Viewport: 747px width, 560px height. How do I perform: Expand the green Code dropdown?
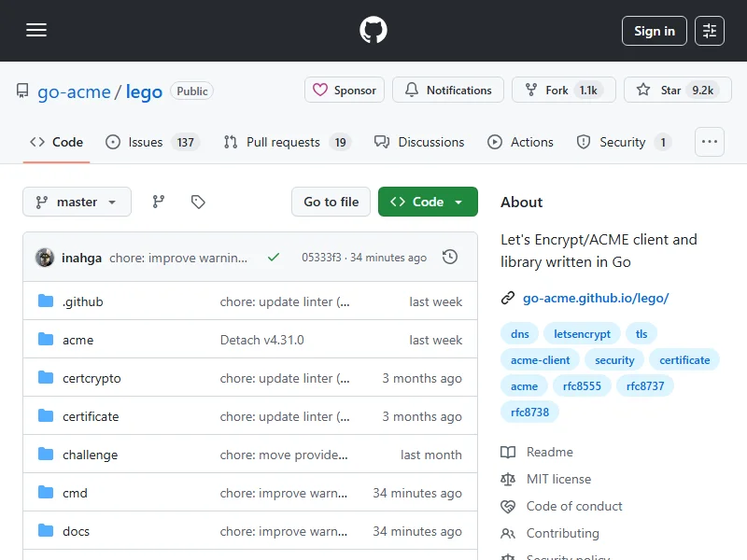point(428,202)
